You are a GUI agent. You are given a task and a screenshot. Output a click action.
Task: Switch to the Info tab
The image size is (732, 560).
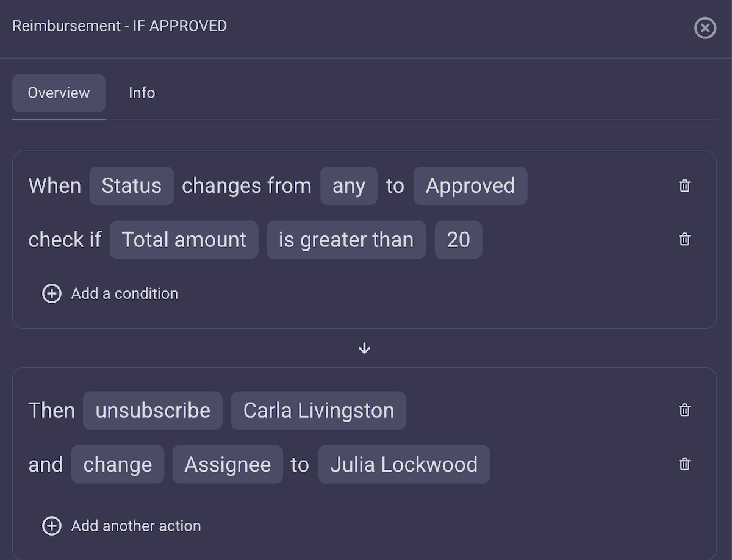(142, 93)
